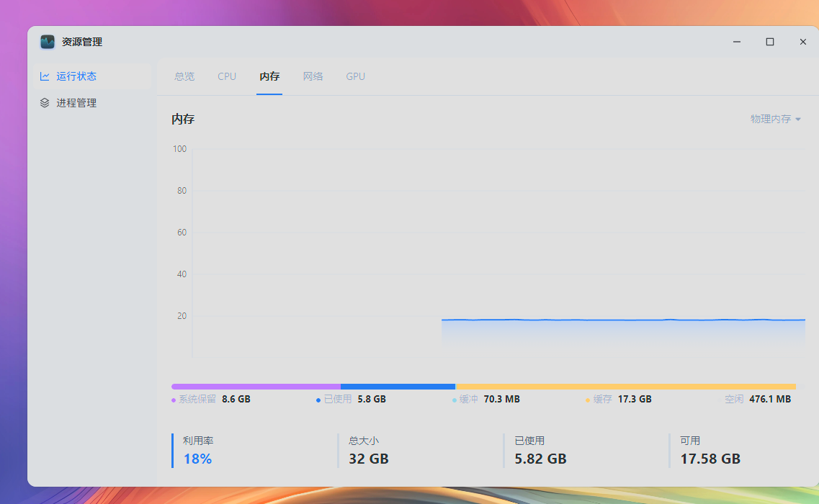Screen dimensions: 819x504
Task: Switch to the CPU tab
Action: [227, 76]
